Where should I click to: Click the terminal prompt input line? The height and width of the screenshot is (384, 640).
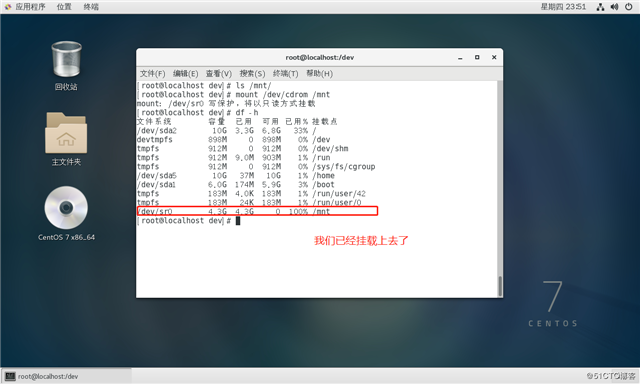317,221
